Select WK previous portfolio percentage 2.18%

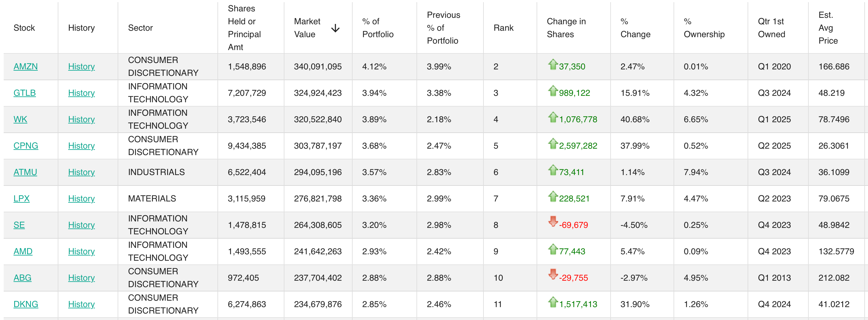pos(439,119)
